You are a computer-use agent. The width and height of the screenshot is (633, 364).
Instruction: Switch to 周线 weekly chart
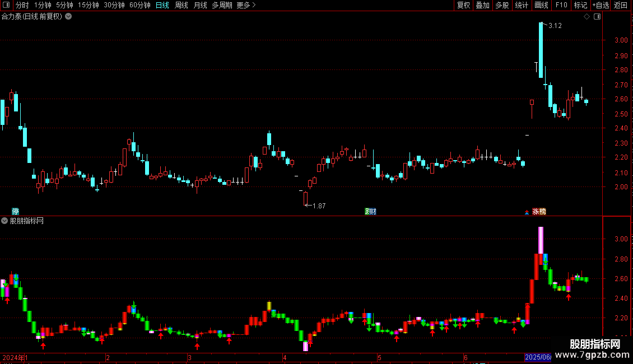(x=181, y=5)
